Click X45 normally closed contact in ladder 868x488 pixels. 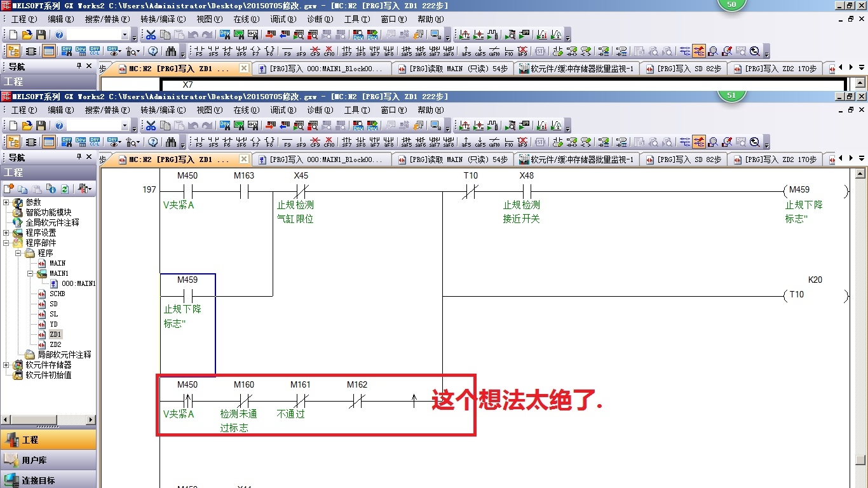(301, 191)
